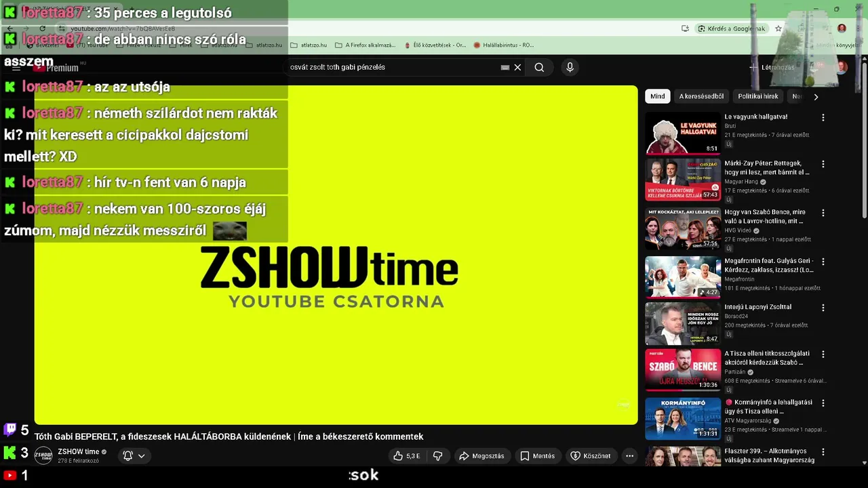Image resolution: width=868 pixels, height=488 pixels.
Task: Click the Köszönet thanks button
Action: [x=590, y=456]
